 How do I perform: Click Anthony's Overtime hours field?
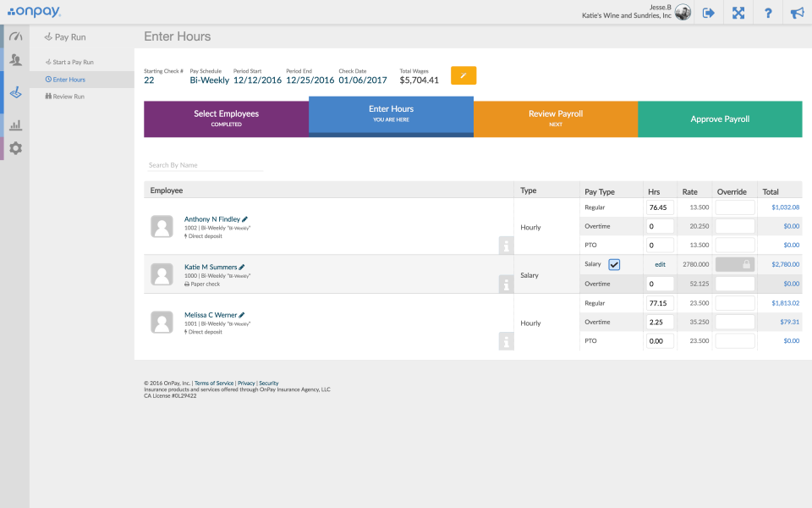tap(660, 226)
